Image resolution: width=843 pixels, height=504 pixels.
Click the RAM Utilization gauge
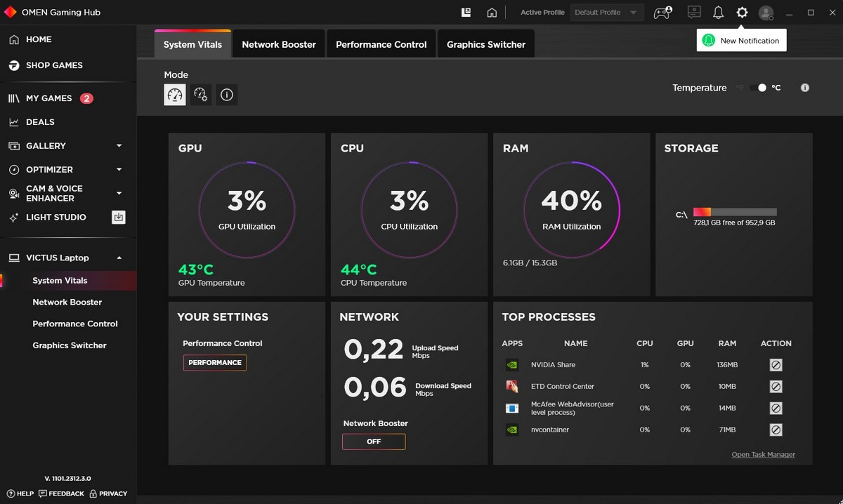572,209
